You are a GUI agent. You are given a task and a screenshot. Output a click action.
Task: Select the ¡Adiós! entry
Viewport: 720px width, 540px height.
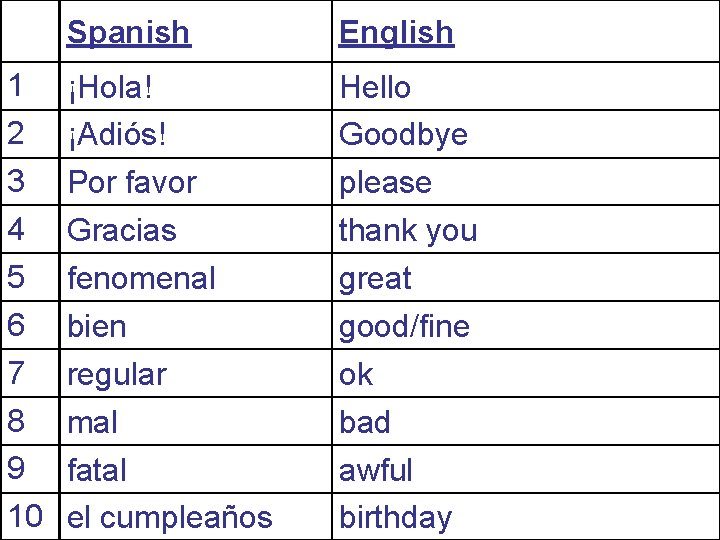tap(116, 135)
